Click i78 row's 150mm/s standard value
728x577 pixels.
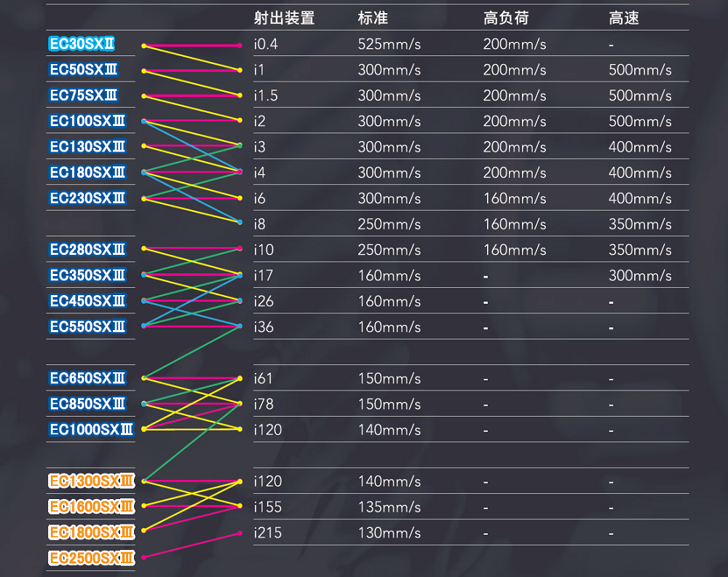(x=389, y=404)
